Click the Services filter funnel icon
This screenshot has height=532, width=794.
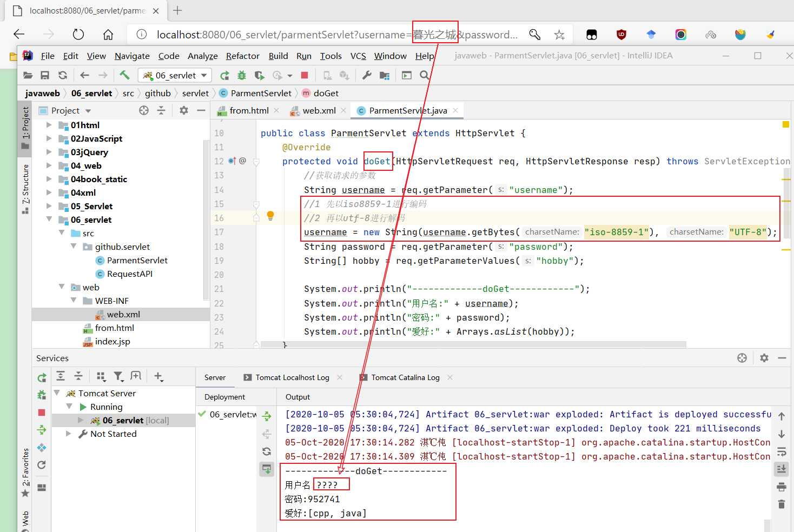tap(118, 376)
